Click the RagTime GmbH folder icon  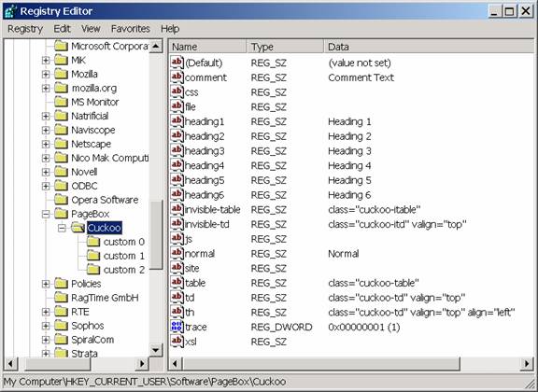click(x=61, y=298)
